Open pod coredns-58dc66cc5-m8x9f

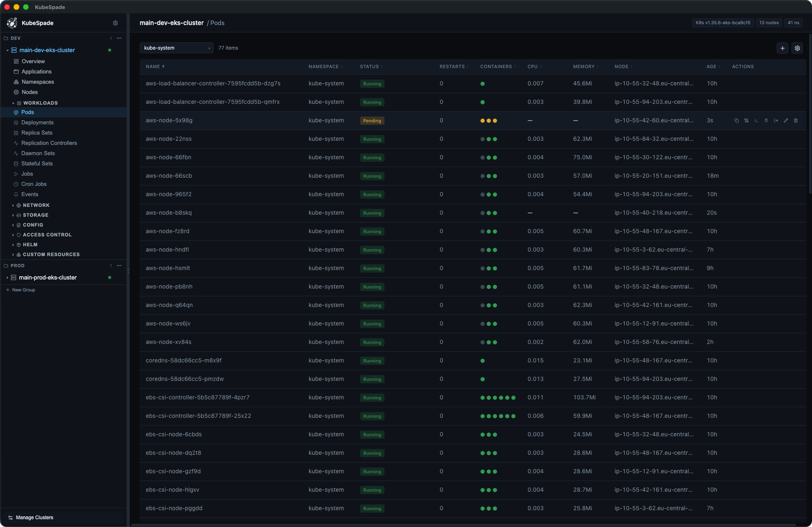(x=184, y=361)
